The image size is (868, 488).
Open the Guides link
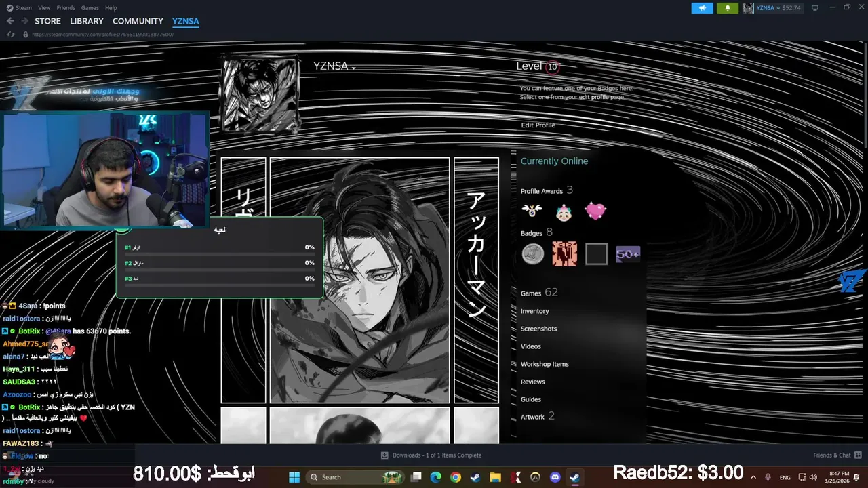coord(530,399)
